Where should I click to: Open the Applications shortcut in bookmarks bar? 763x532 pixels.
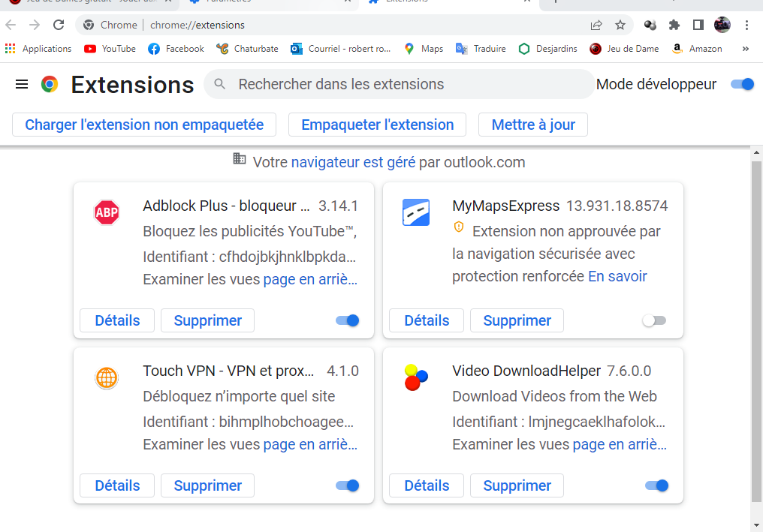[38, 49]
